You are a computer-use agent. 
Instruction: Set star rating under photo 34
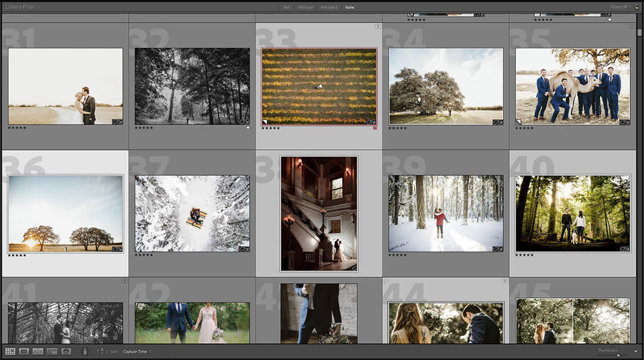click(x=398, y=128)
